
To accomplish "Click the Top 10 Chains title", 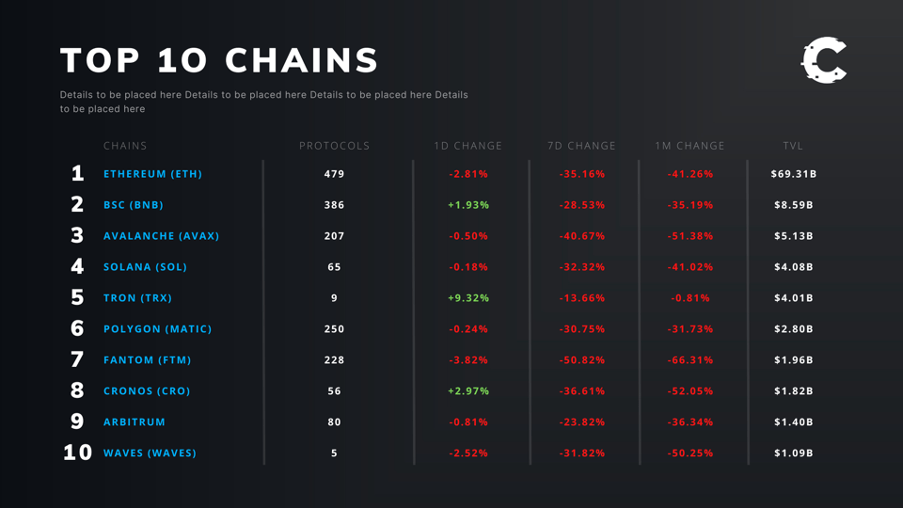I will tap(220, 61).
